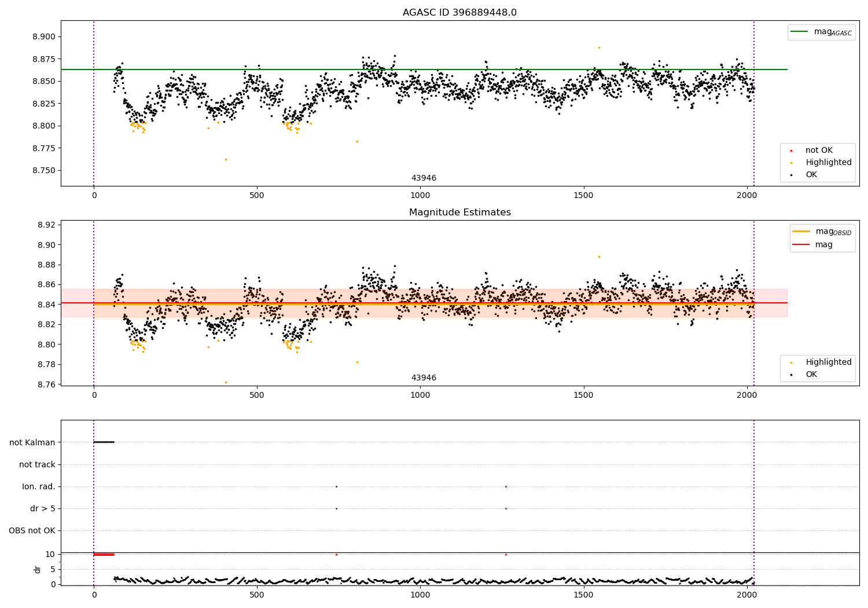
Task: Click the 'not Kalman' axis label
Action: coord(32,442)
